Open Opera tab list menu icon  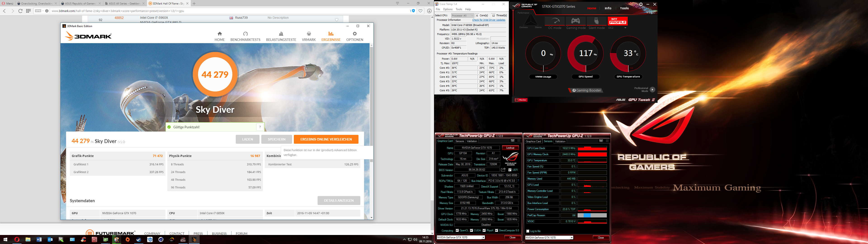pyautogui.click(x=398, y=3)
